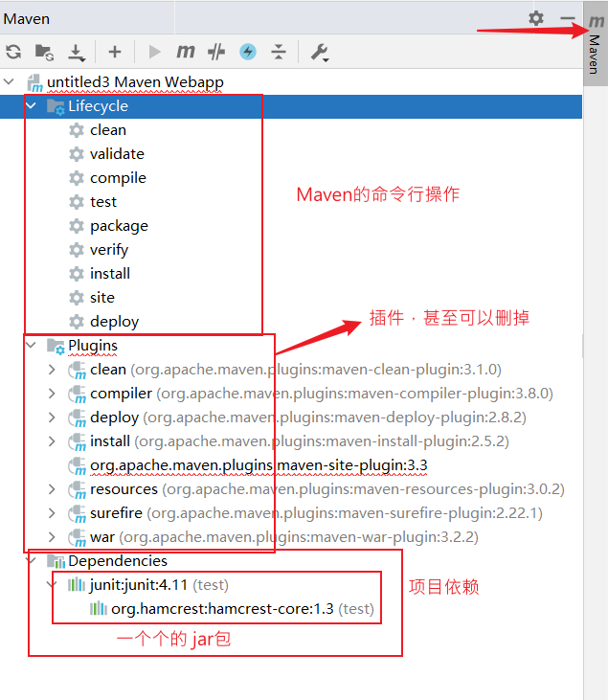Click the Run Maven Build play icon
This screenshot has width=608, height=700.
tap(154, 52)
